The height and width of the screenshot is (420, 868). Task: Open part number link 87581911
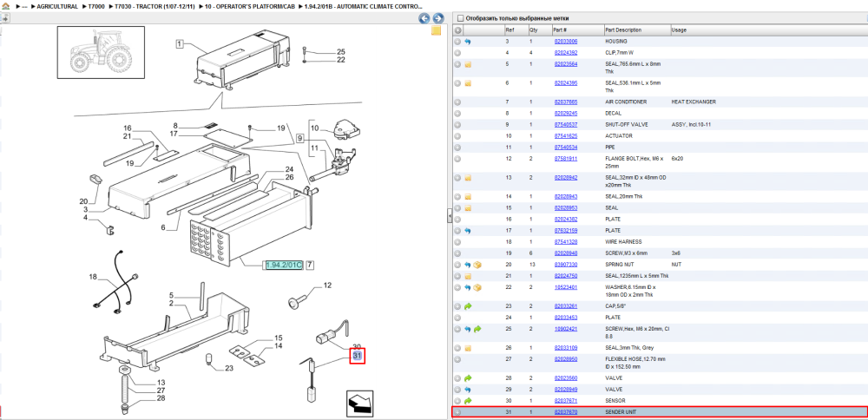click(x=566, y=159)
